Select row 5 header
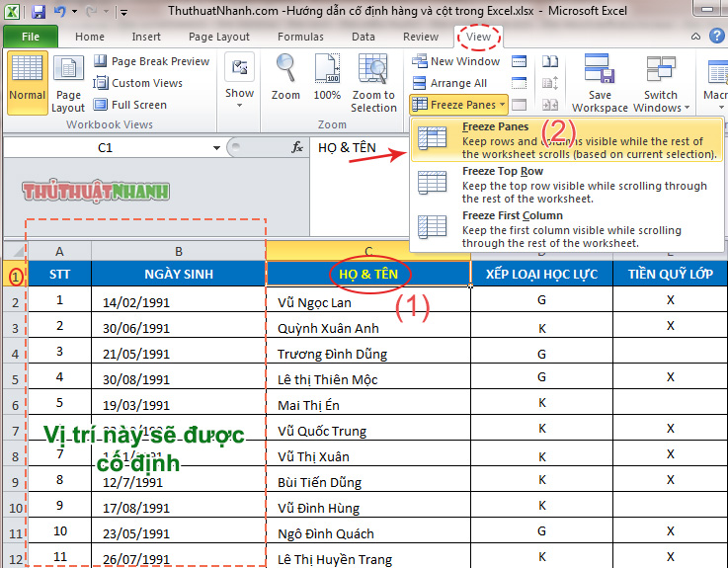The height and width of the screenshot is (568, 728). point(16,379)
